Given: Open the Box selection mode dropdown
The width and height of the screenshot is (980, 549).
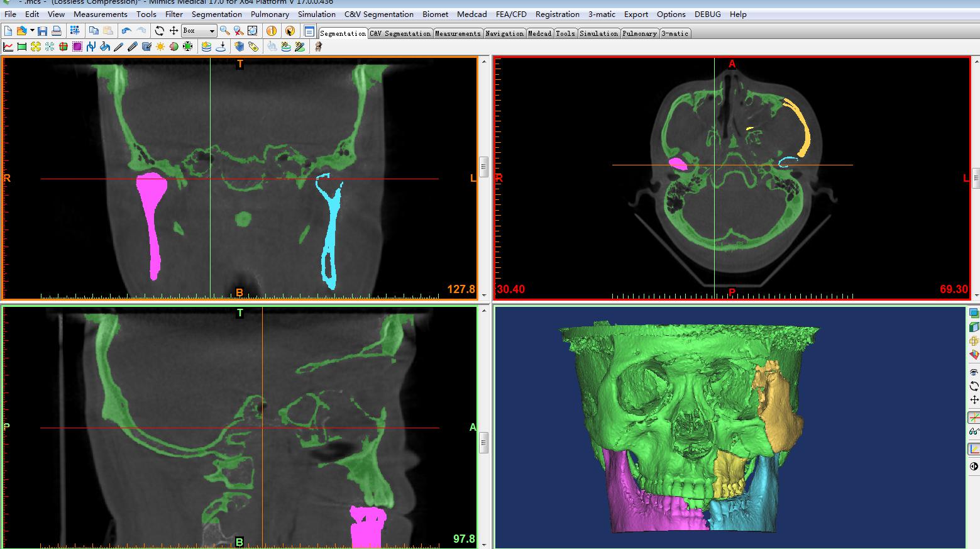Looking at the screenshot, I should tap(212, 31).
